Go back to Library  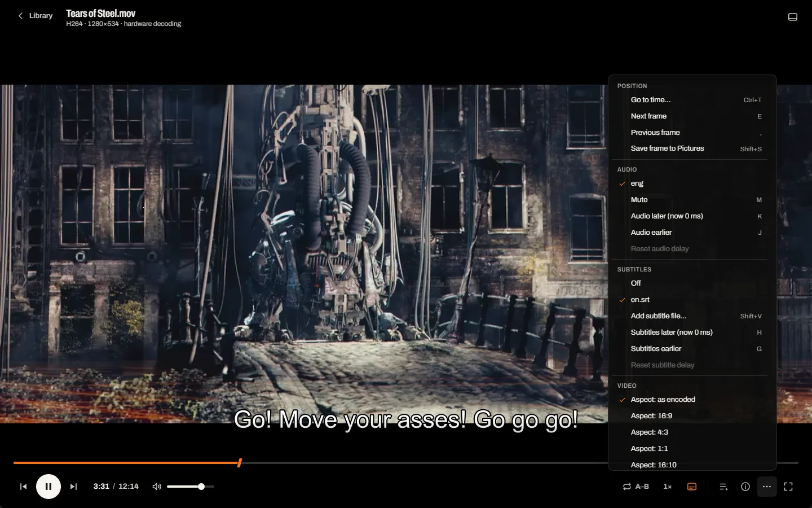coord(36,16)
